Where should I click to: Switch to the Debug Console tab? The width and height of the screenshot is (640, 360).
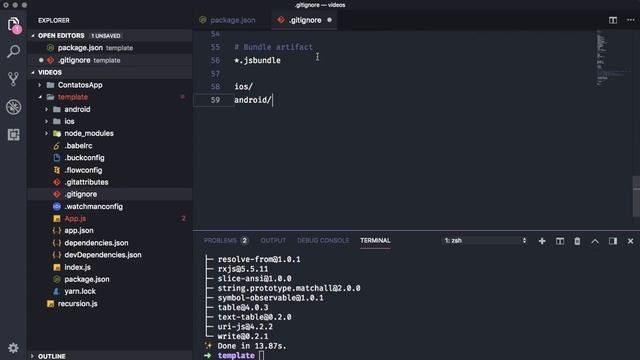[x=323, y=240]
